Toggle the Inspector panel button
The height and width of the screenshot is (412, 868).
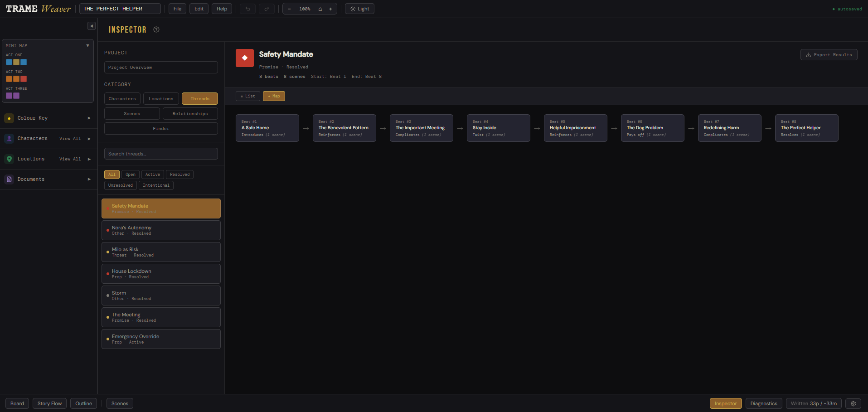pos(726,403)
